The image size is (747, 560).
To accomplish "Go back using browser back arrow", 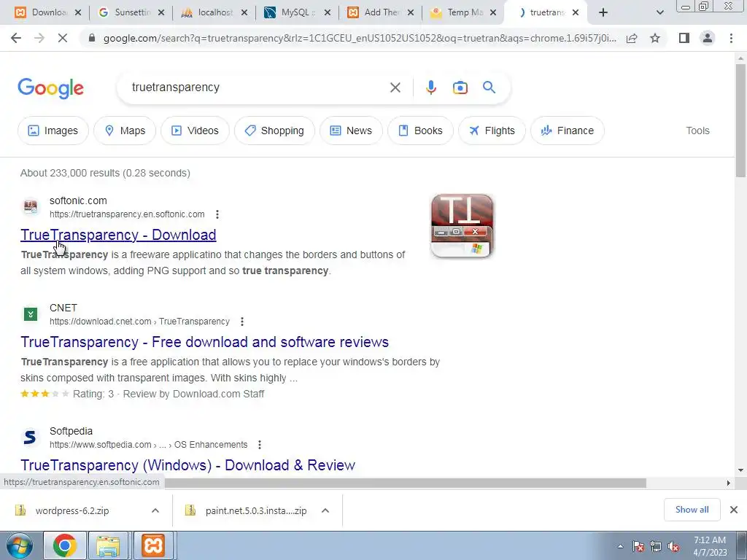I will tap(16, 38).
